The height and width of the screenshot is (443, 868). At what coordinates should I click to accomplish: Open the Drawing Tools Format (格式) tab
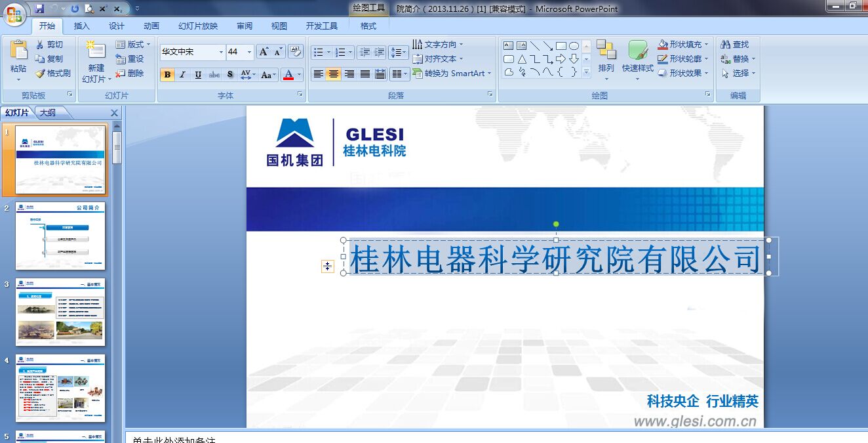pos(368,26)
